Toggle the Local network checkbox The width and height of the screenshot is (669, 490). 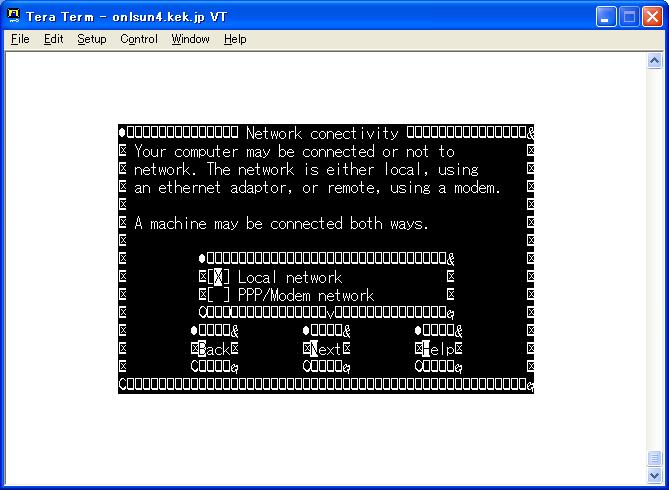pyautogui.click(x=218, y=277)
